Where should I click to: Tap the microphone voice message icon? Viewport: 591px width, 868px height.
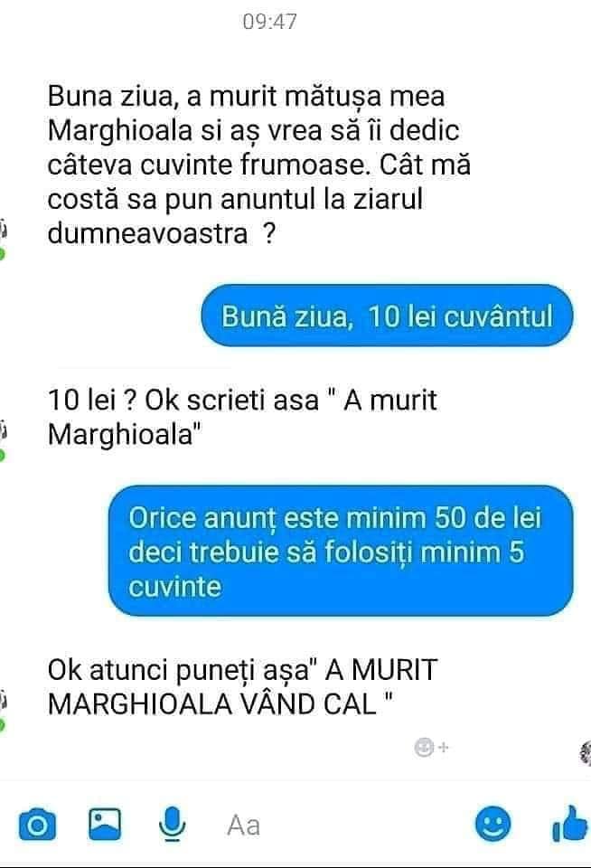(172, 825)
